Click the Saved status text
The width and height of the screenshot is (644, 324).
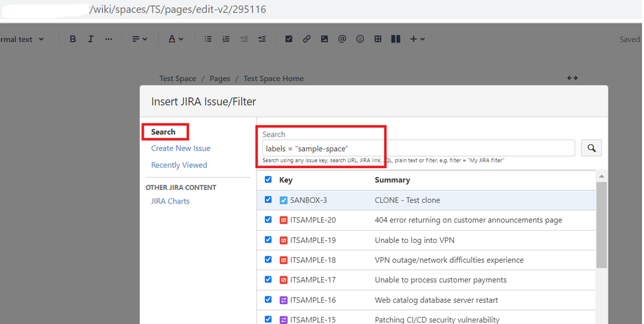(x=630, y=39)
